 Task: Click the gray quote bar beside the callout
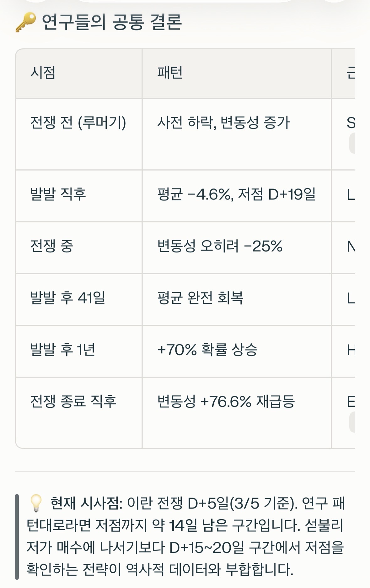(x=17, y=536)
